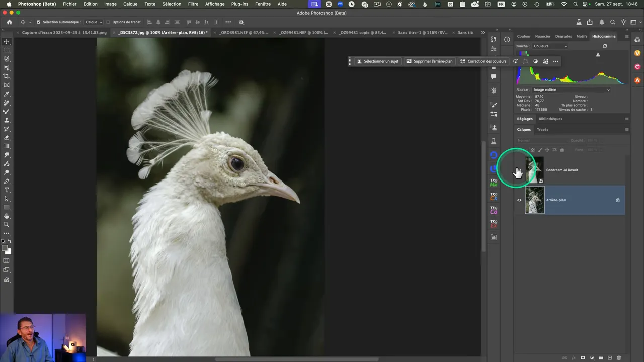Screen dimensions: 644x362
Task: Switch to the Tracés tab
Action: click(x=542, y=130)
